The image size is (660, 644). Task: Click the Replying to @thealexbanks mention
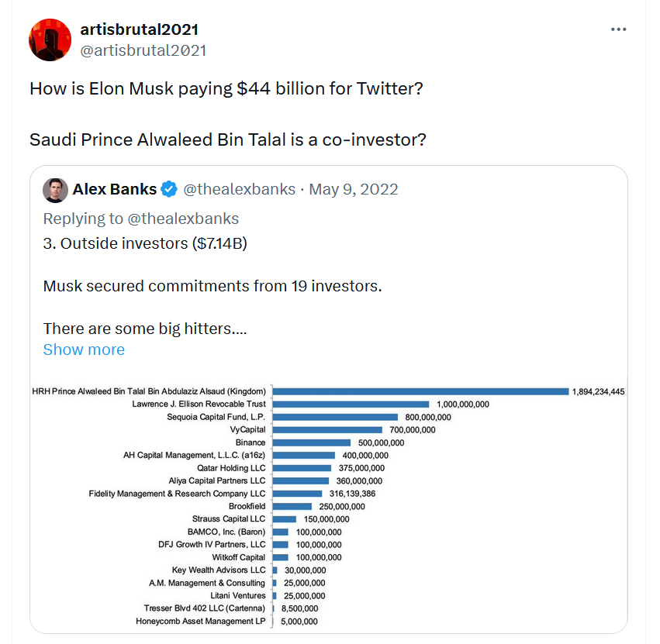183,219
